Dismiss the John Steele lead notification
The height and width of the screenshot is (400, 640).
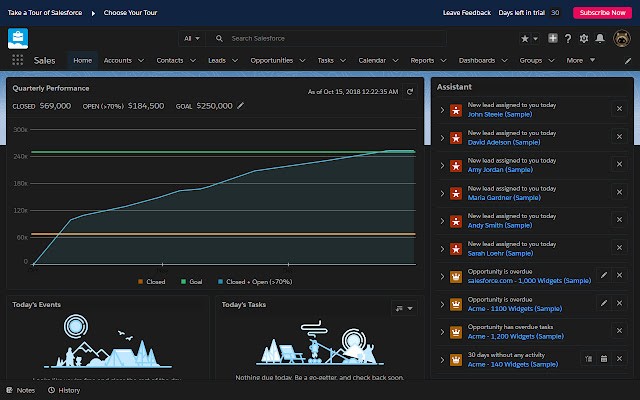618,109
